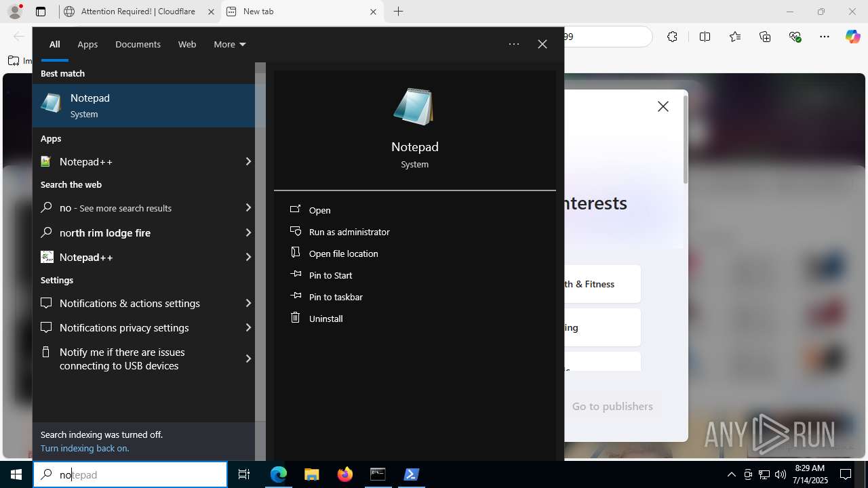
Task: Open Edge Favorites star icon
Action: [x=735, y=37]
